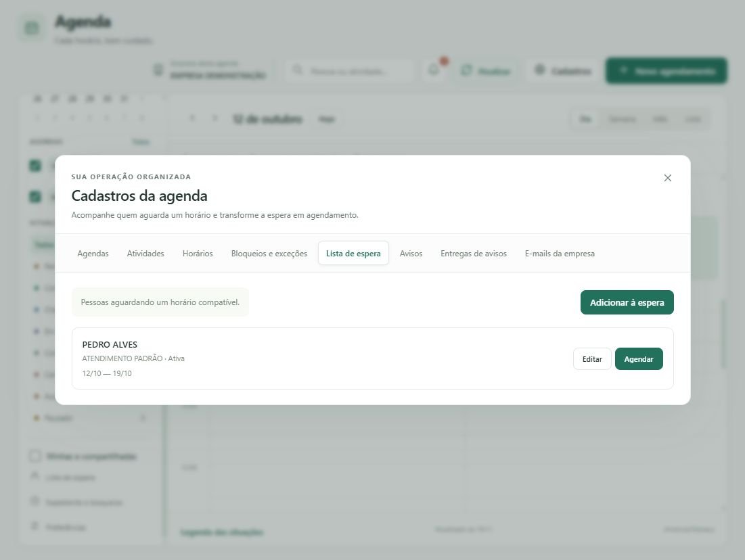Schedule Pedro Alves with Agendar button
745x560 pixels.
(x=639, y=358)
